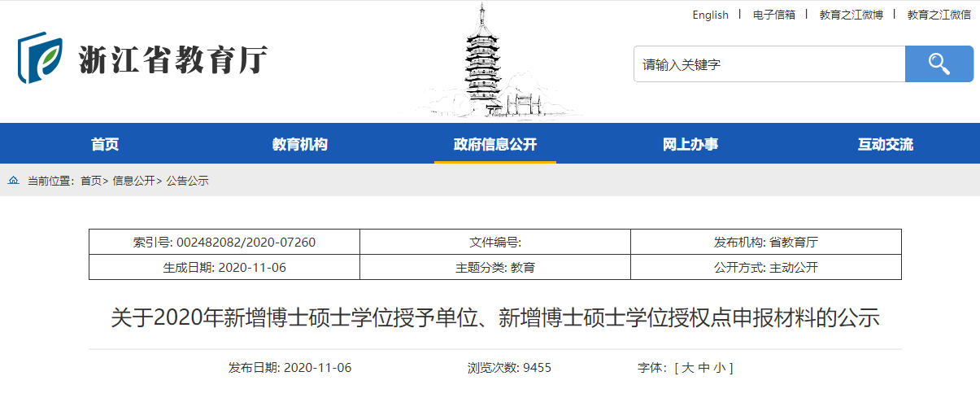This screenshot has height=398, width=980.
Task: Click the home icon in breadcrumb
Action: (13, 181)
